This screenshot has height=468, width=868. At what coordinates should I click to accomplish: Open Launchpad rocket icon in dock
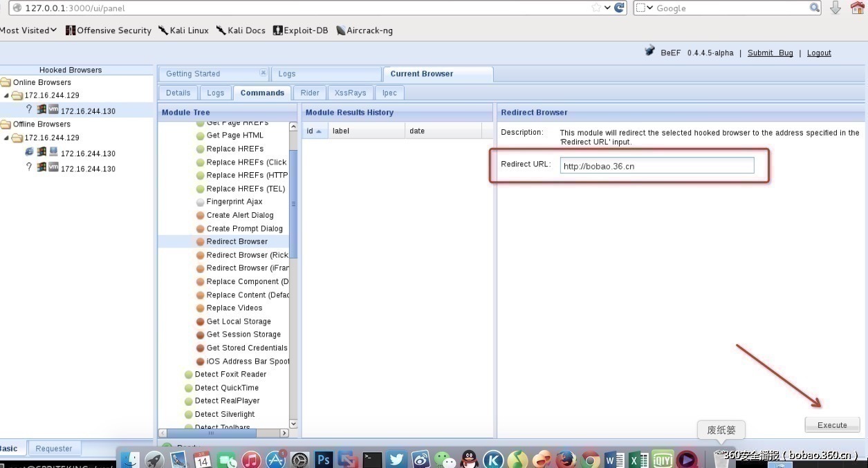pyautogui.click(x=154, y=460)
